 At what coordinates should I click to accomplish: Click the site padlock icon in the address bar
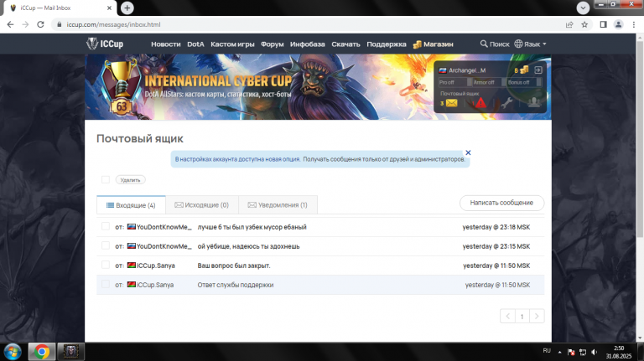click(60, 24)
